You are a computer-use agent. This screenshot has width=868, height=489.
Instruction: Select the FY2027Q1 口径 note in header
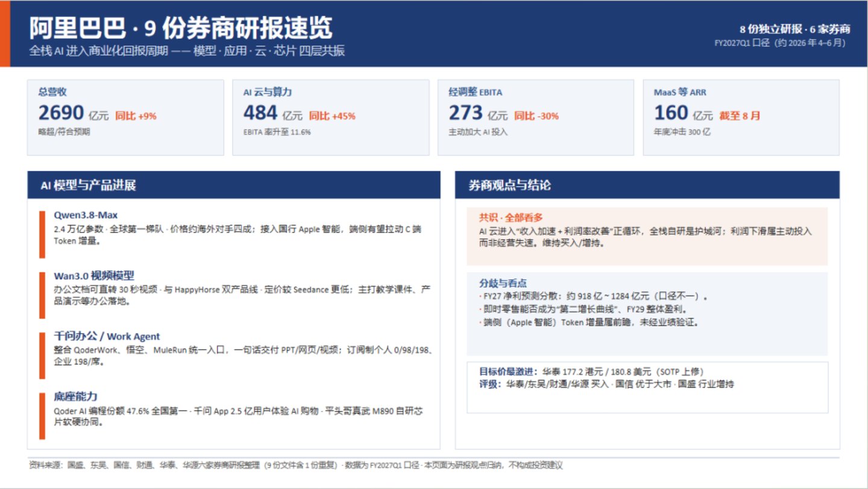780,43
